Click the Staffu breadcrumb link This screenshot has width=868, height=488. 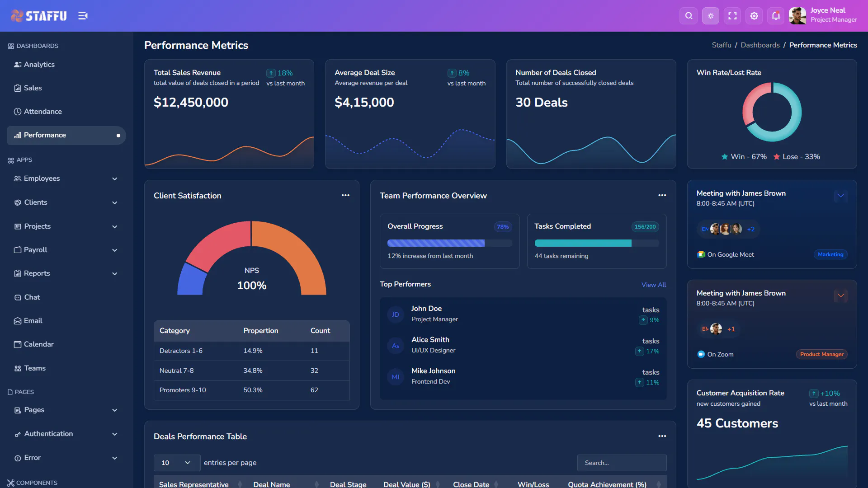click(722, 45)
